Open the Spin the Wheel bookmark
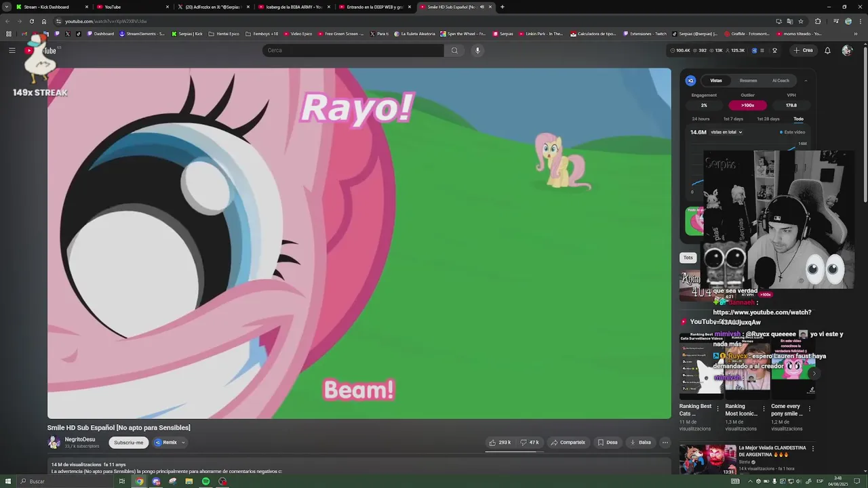The image size is (868, 488). coord(463,34)
